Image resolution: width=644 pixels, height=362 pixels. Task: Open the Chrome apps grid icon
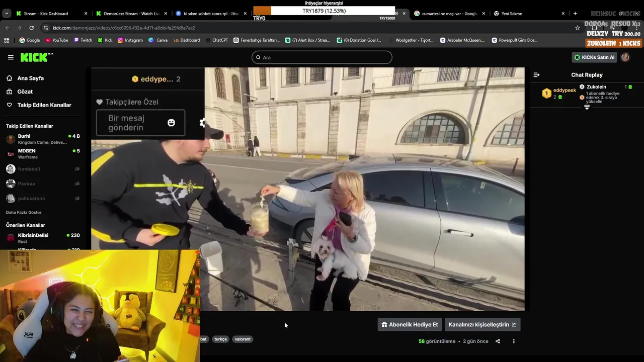(7, 40)
